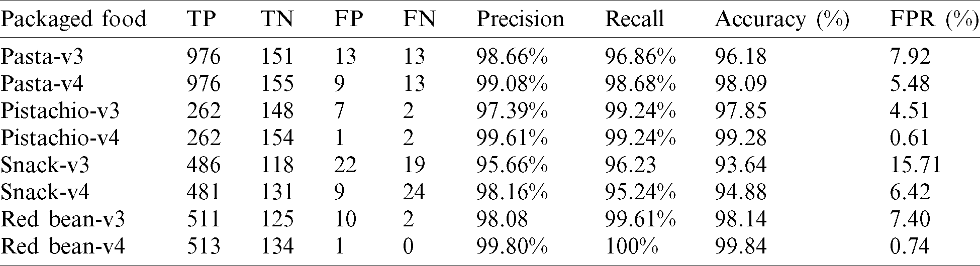This screenshot has height=266, width=980.
Task: Click the 15.71 FPR value
Action: [x=915, y=165]
